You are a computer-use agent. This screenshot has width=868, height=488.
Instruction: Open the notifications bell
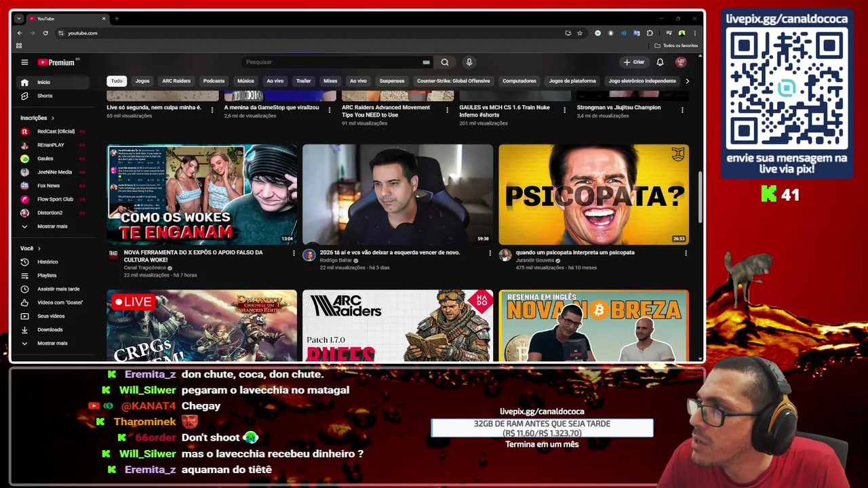coord(660,62)
